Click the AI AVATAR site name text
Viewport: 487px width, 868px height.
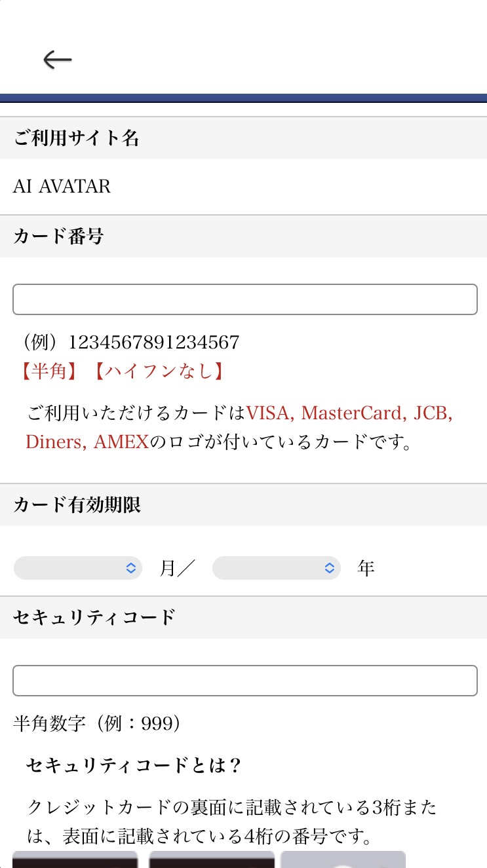[62, 187]
